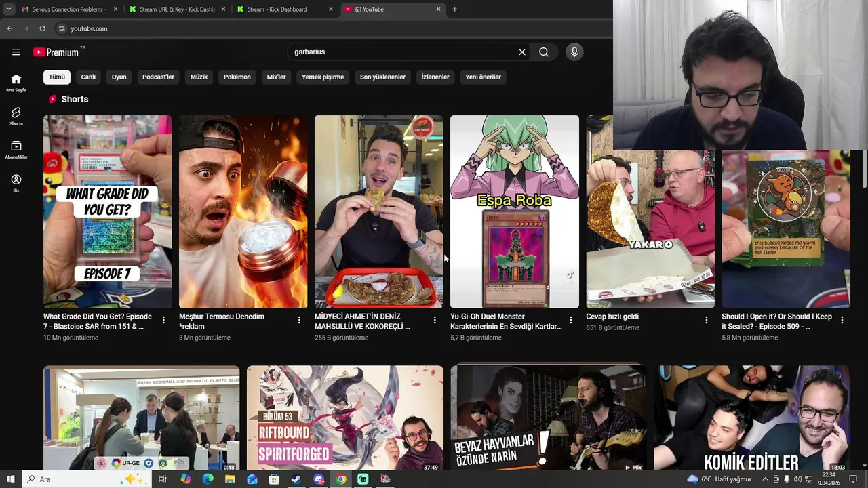Open Steam from the taskbar
868x488 pixels.
[x=296, y=479]
